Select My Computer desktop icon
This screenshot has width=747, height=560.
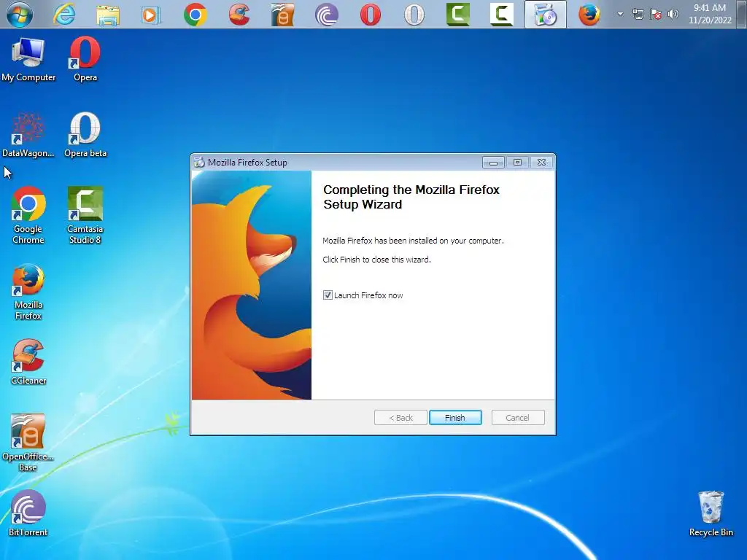(x=28, y=60)
